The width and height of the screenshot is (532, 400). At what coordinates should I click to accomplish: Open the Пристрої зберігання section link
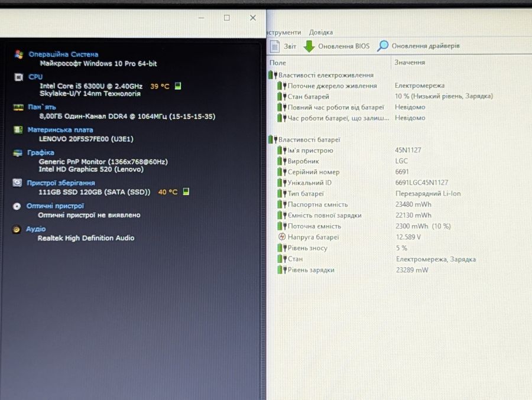click(61, 183)
